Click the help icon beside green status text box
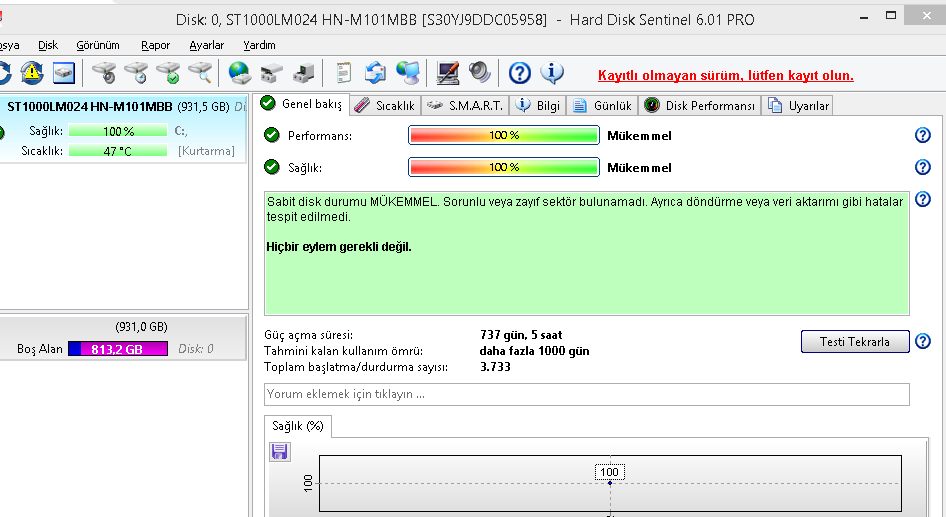This screenshot has height=517, width=946. (x=922, y=199)
